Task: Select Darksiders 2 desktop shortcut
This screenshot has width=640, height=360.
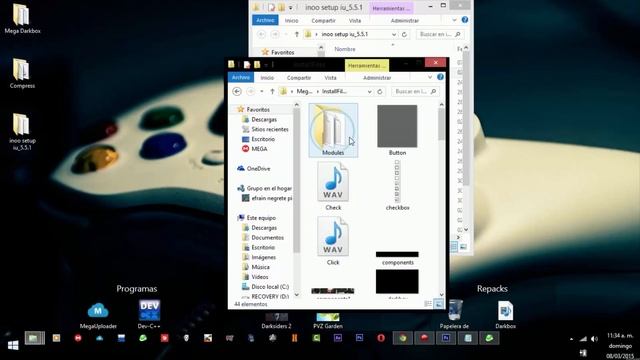Action: 276,321
